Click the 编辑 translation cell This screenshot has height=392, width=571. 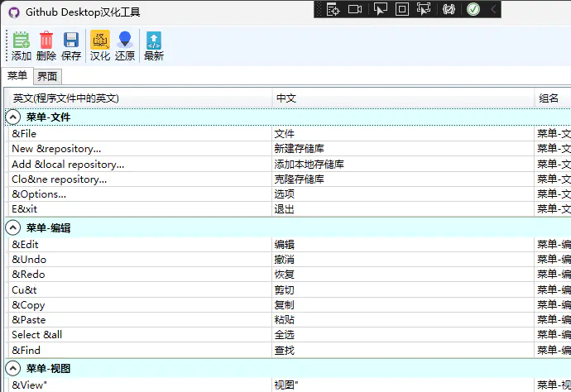403,244
